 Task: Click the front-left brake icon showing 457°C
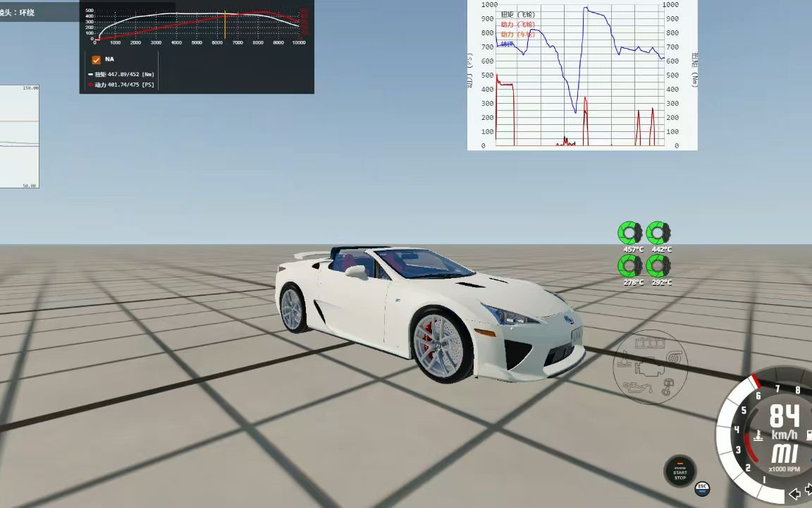click(x=630, y=233)
